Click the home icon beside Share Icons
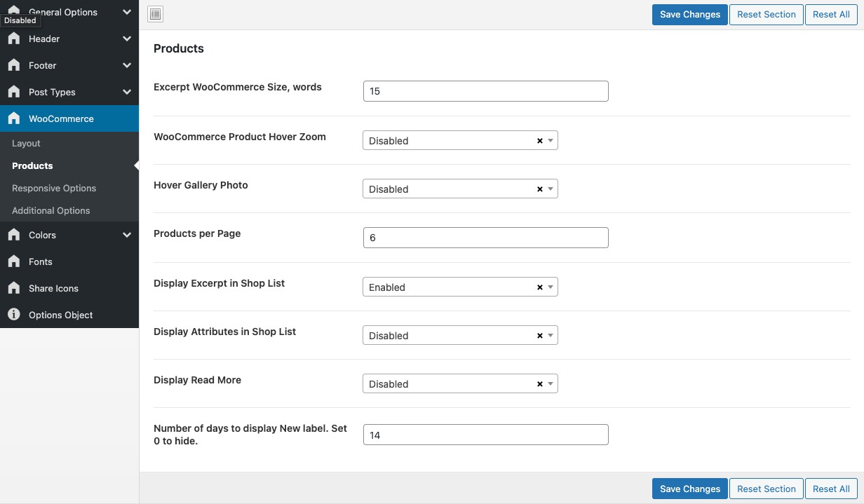864x504 pixels. coord(14,288)
